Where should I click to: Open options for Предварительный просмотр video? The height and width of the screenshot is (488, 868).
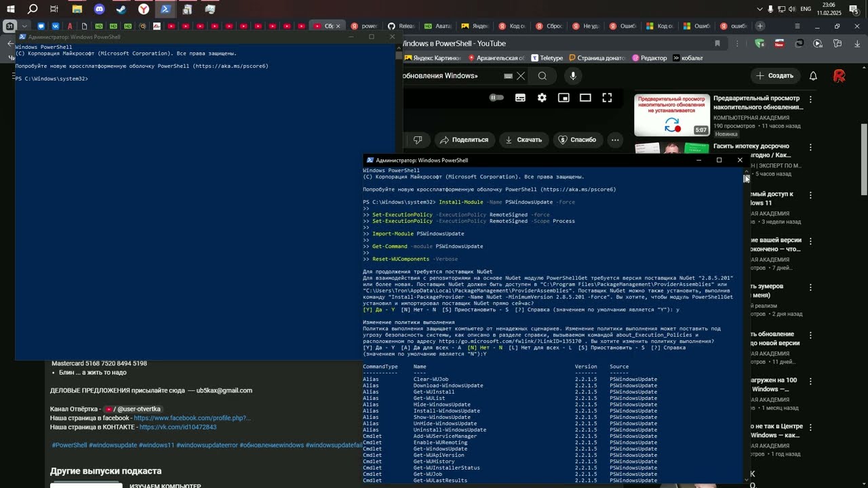(810, 99)
